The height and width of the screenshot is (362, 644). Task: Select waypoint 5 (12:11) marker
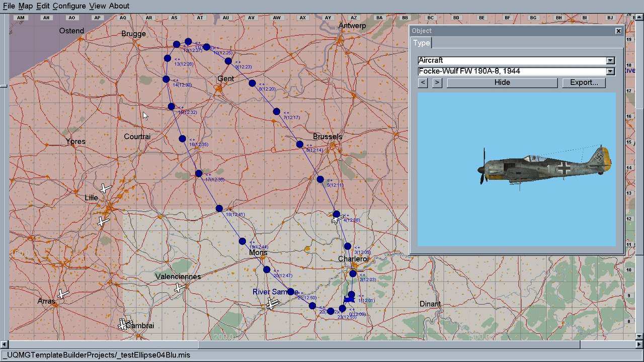coord(320,179)
